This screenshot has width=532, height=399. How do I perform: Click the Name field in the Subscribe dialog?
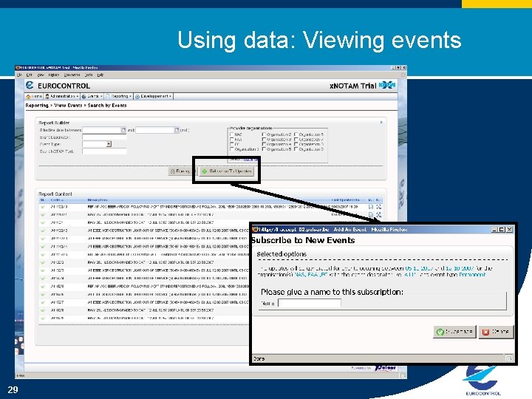pyautogui.click(x=310, y=303)
